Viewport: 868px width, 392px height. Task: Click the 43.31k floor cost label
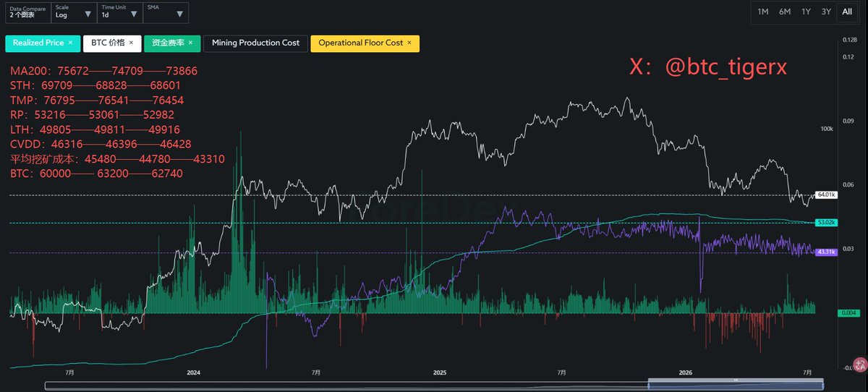point(826,252)
